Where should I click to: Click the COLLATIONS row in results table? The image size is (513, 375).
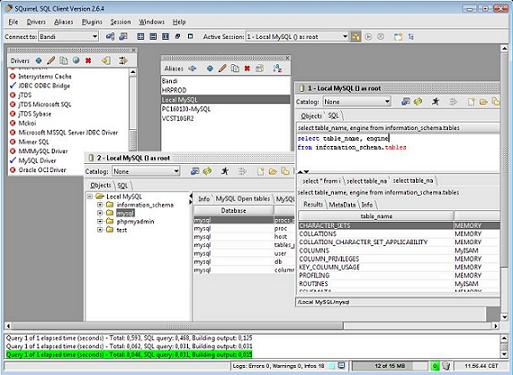point(399,234)
